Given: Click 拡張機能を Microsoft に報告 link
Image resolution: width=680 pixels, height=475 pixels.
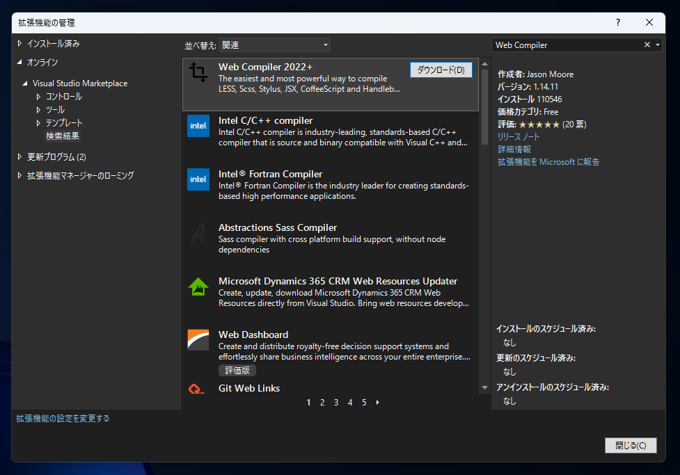Looking at the screenshot, I should tap(549, 162).
